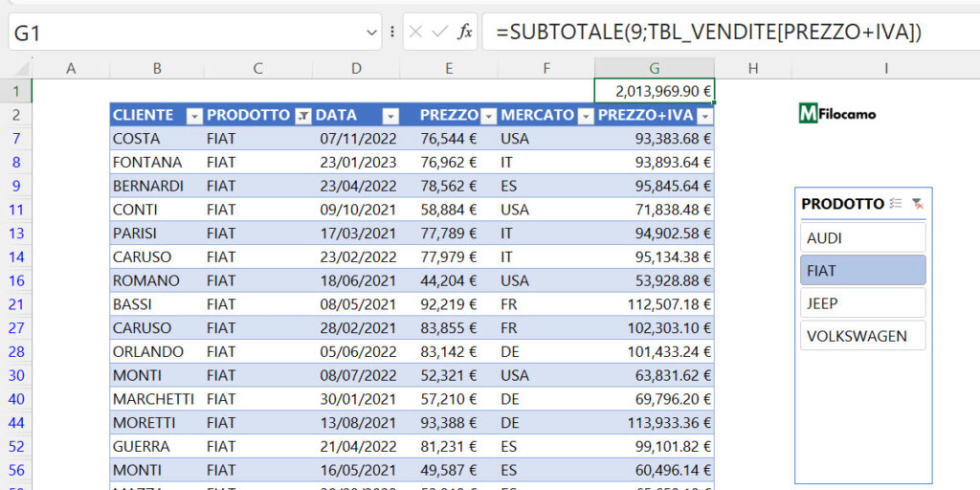The image size is (980, 490).
Task: Open DATA column filter dropdown
Action: tap(390, 116)
